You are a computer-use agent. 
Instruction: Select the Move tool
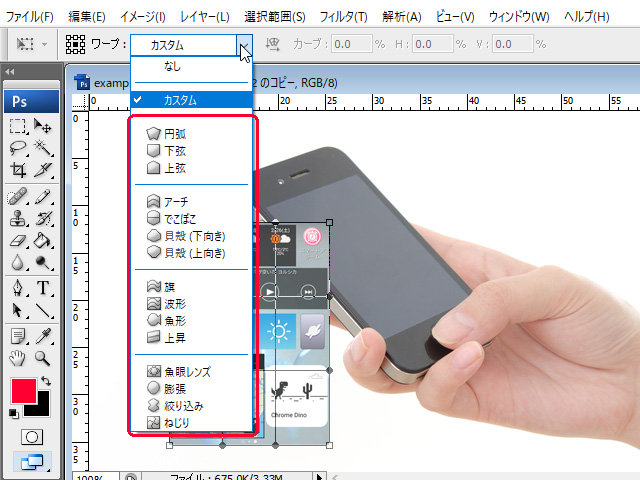43,126
